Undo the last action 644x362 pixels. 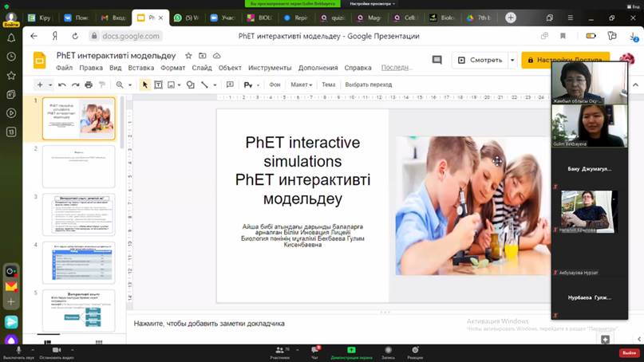click(x=62, y=85)
